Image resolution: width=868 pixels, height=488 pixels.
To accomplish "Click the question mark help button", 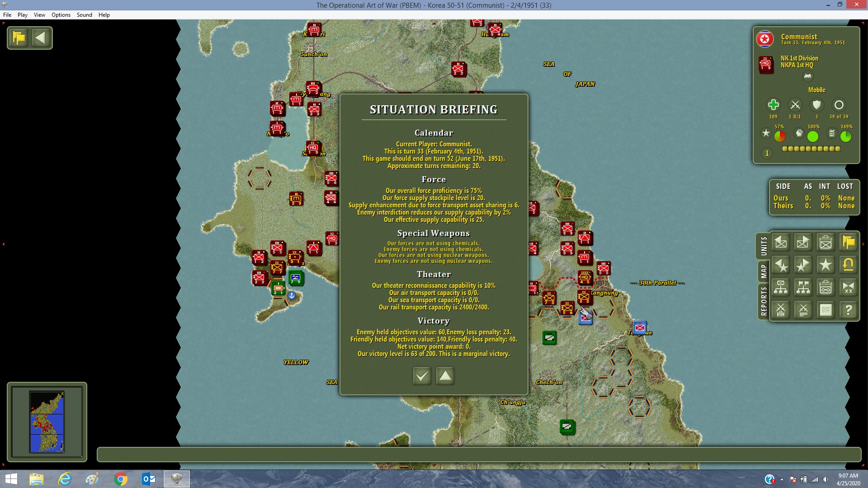I will tap(849, 310).
